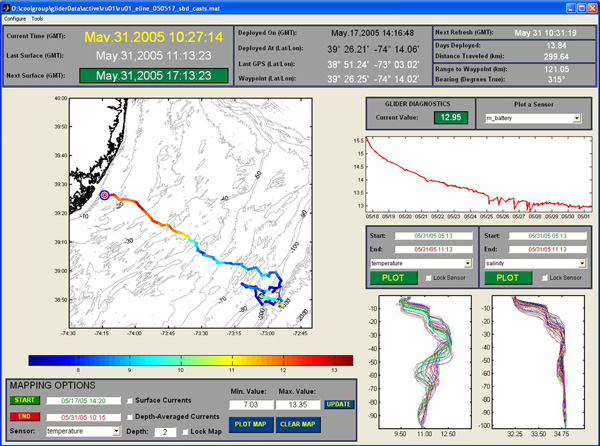Open the Configure menu

tap(15, 18)
